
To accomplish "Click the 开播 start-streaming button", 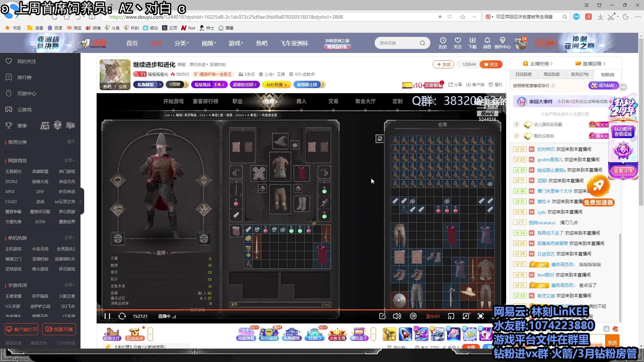I will [545, 43].
